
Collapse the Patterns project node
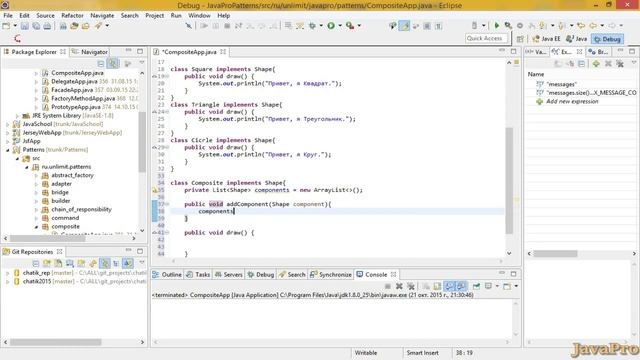7,150
